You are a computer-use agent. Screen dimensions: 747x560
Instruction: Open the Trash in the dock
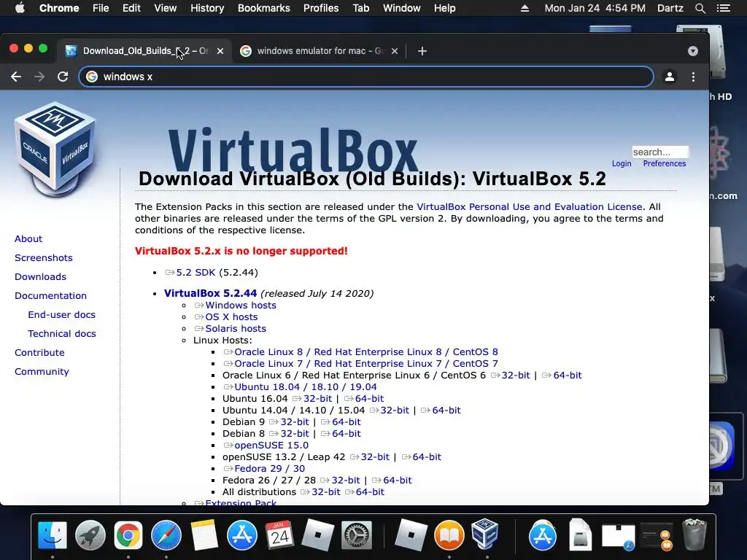[x=694, y=534]
